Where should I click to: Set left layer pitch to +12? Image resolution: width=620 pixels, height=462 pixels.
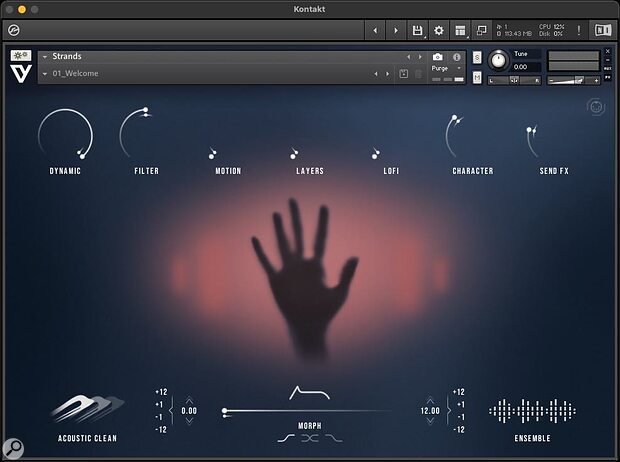pos(161,392)
